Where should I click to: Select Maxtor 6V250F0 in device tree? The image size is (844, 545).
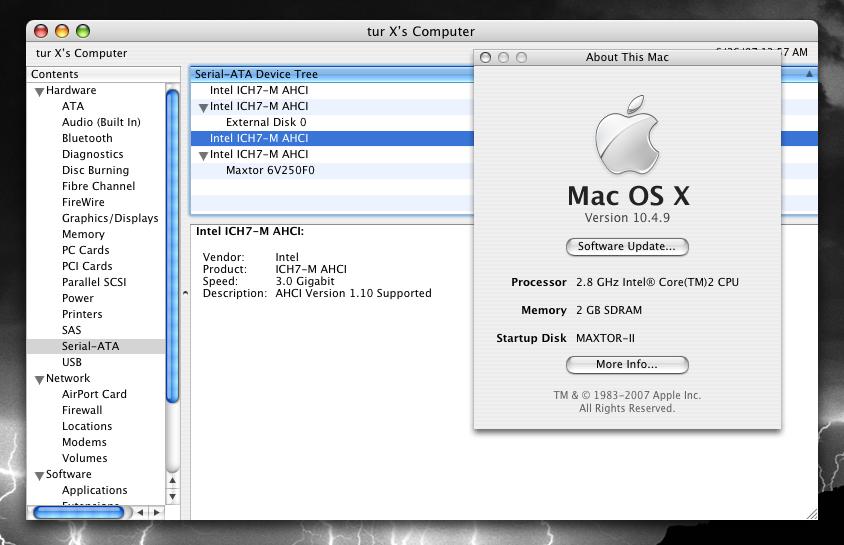coord(332,171)
